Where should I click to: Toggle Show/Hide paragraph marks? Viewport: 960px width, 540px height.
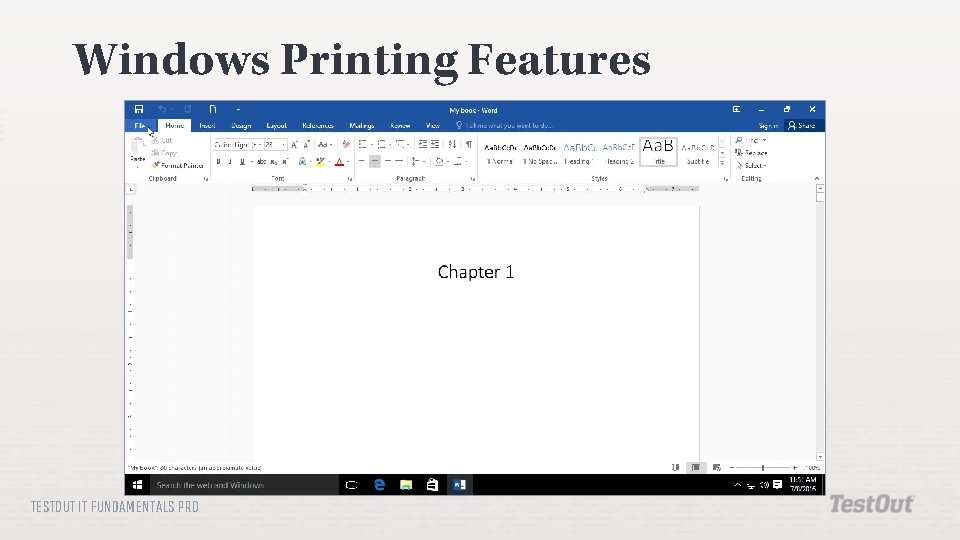(468, 144)
